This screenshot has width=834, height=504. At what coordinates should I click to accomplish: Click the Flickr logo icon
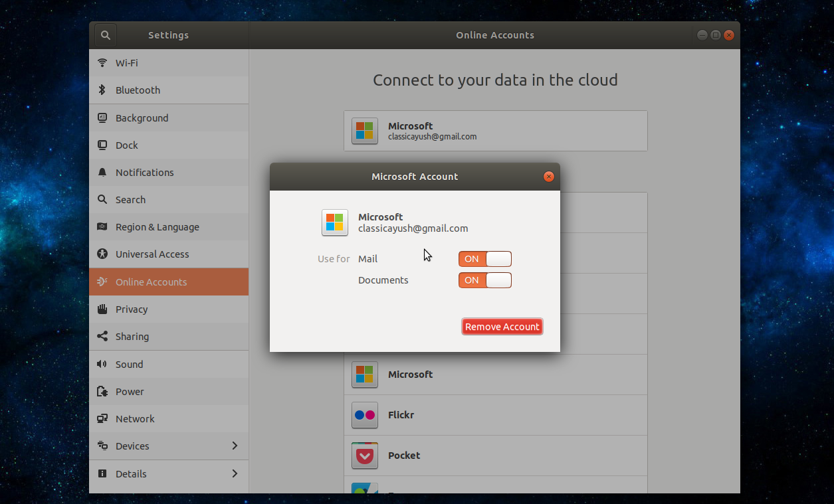tap(365, 415)
